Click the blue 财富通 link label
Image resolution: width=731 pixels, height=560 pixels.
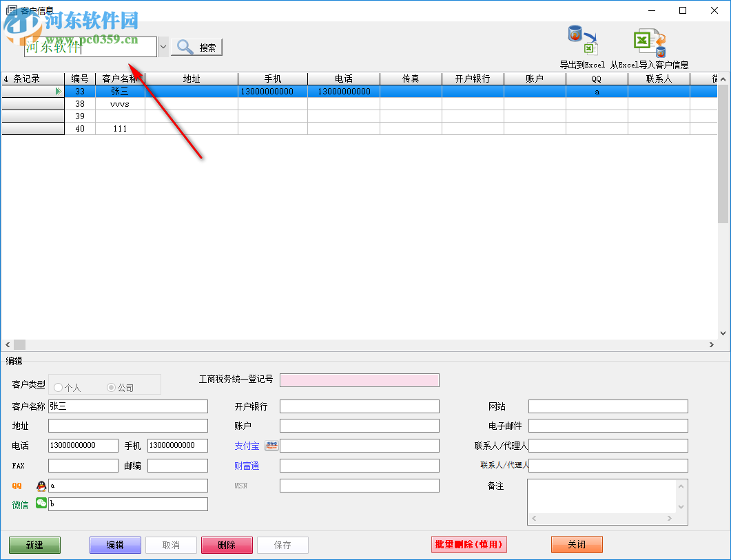(247, 466)
